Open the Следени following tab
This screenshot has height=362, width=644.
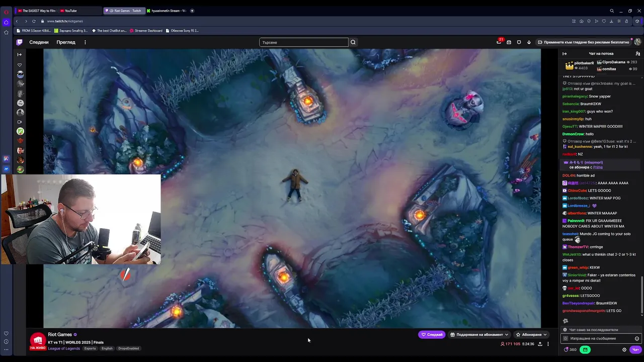tap(39, 42)
